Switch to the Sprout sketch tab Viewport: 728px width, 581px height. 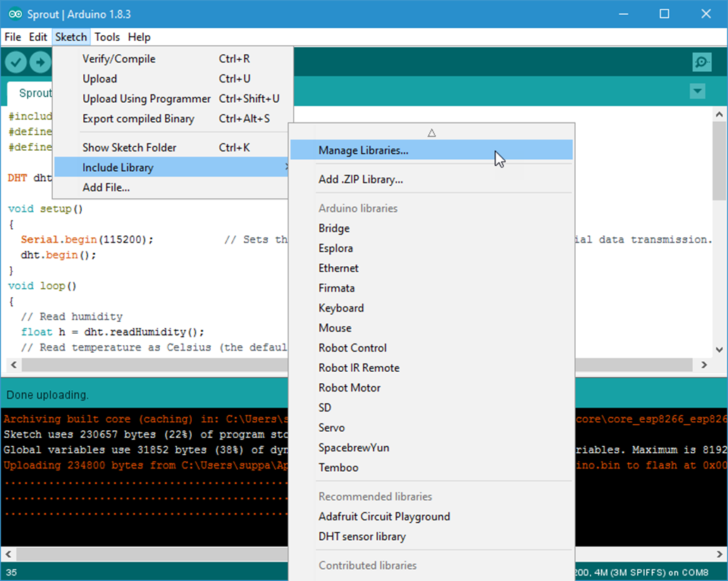tap(30, 93)
